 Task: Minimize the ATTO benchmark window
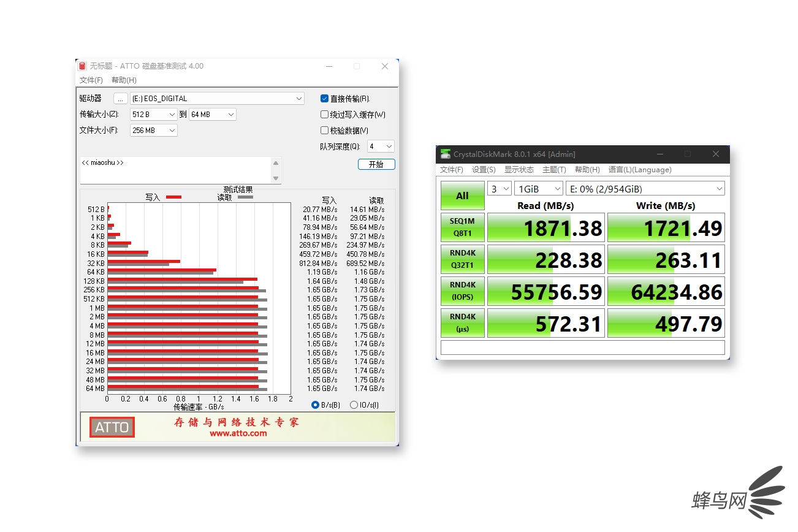pyautogui.click(x=329, y=66)
